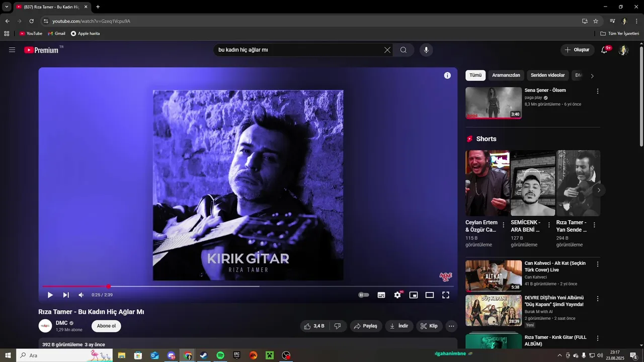Open SEMİCENK - ARA BENİ Short

(533, 183)
